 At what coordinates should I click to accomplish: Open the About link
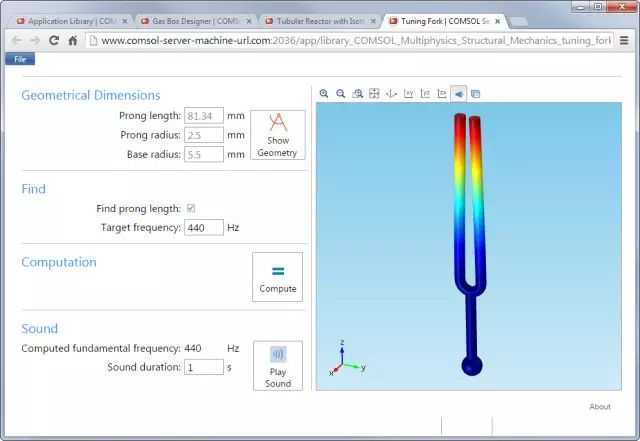pyautogui.click(x=600, y=406)
